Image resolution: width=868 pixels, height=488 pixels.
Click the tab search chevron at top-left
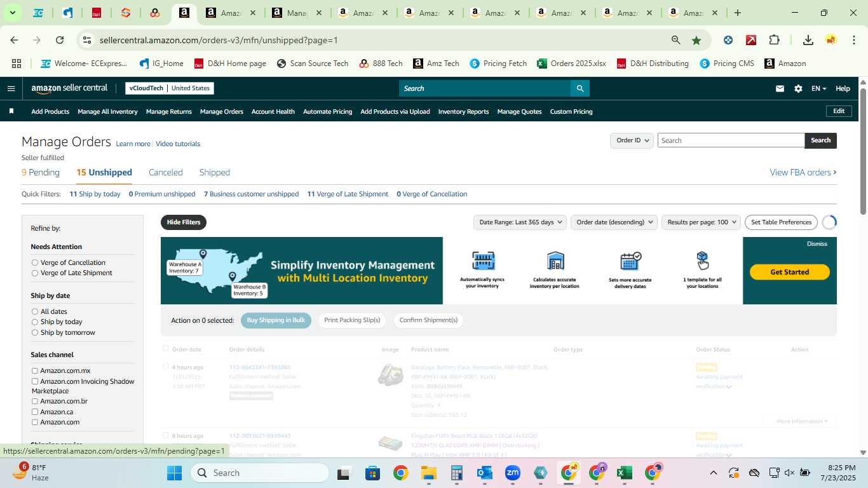click(12, 13)
